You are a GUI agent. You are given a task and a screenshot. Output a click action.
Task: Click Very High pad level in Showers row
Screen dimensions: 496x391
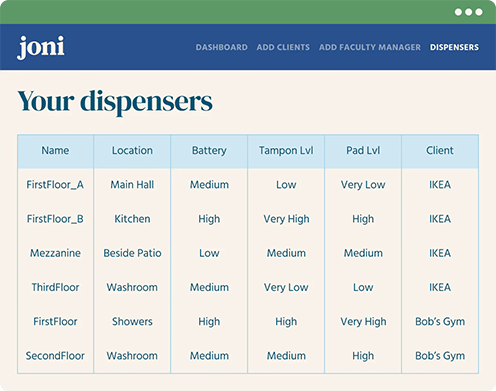(x=363, y=322)
